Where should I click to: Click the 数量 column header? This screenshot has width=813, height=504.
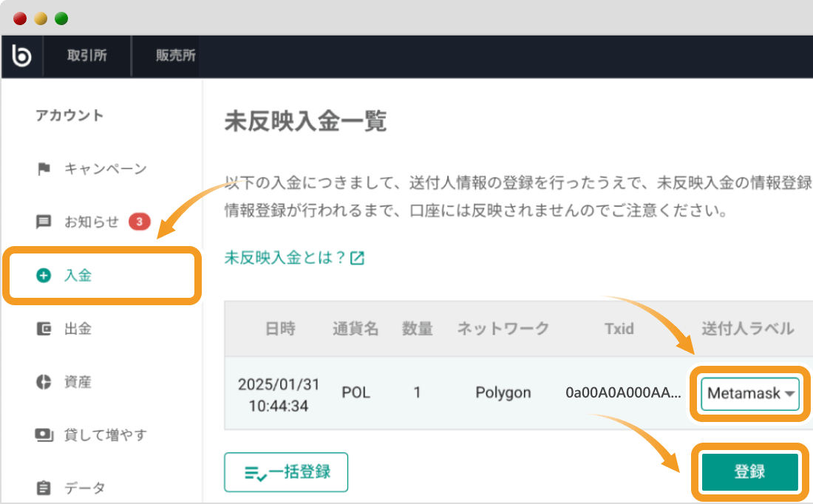tap(418, 329)
